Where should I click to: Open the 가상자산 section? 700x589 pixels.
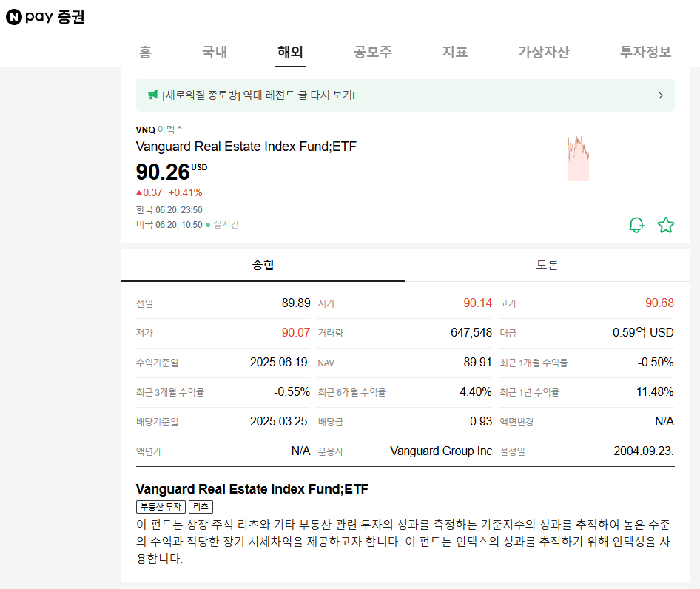pos(544,53)
